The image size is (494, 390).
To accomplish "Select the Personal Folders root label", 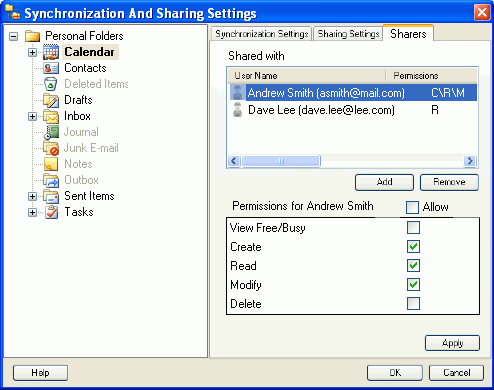I will click(84, 36).
